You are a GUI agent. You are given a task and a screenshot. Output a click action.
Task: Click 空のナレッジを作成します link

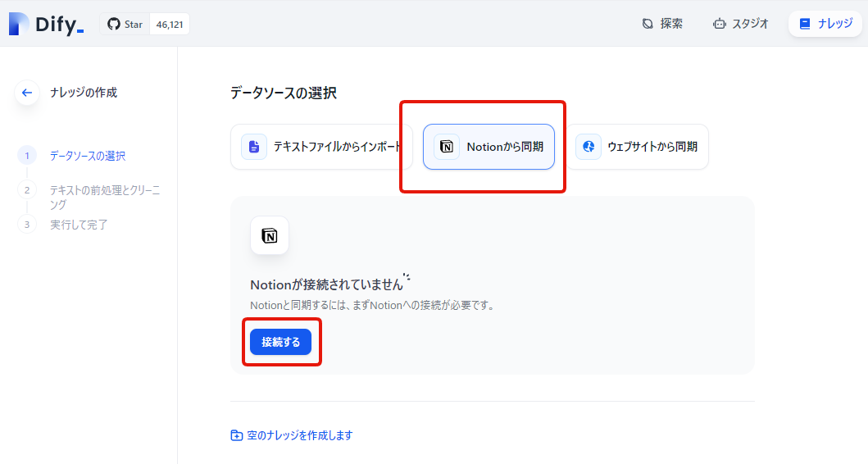292,435
